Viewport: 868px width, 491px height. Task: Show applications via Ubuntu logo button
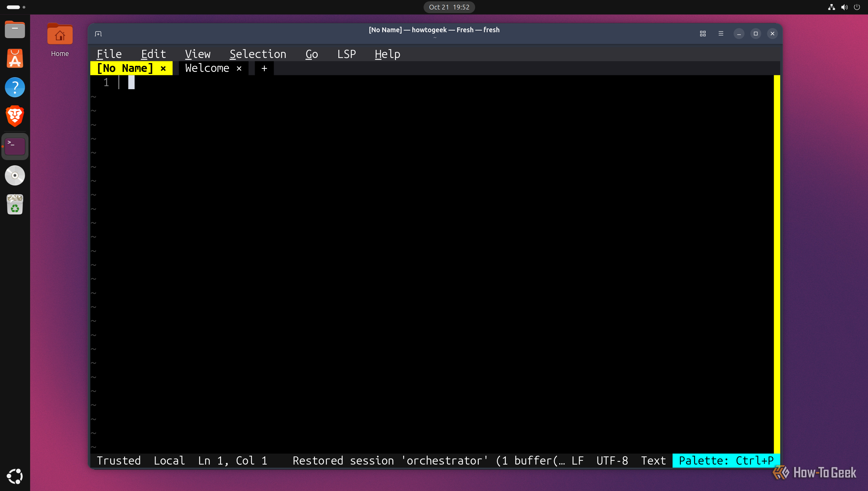pos(15,476)
